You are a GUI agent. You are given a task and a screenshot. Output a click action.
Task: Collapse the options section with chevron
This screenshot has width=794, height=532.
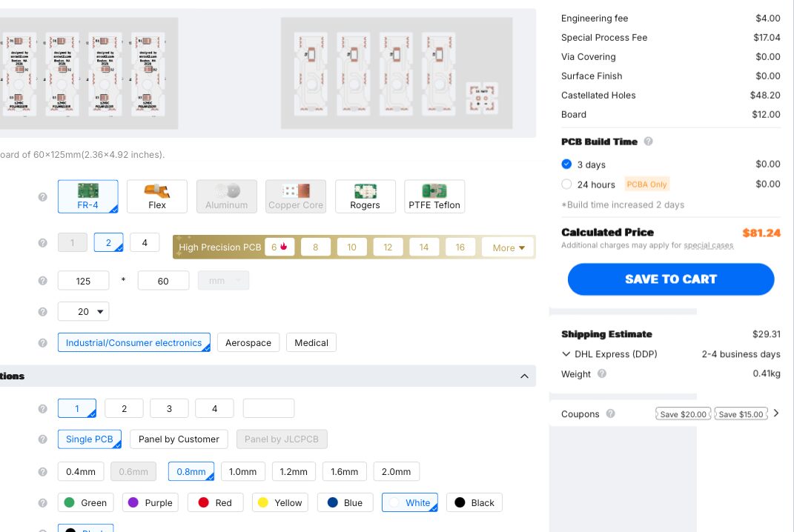click(525, 376)
